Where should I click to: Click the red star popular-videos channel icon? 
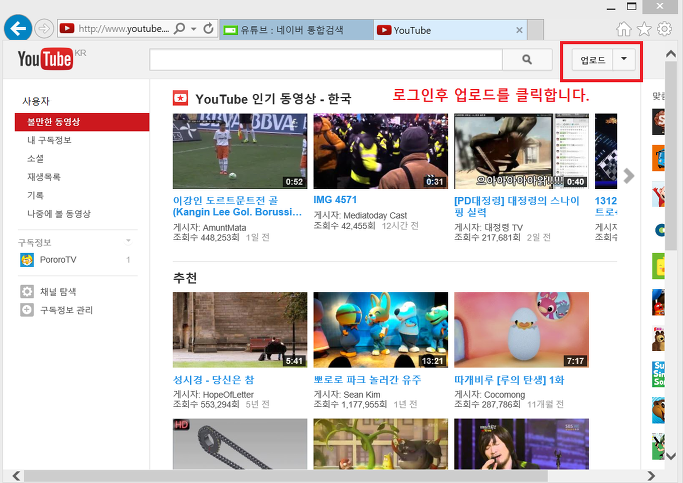click(180, 98)
